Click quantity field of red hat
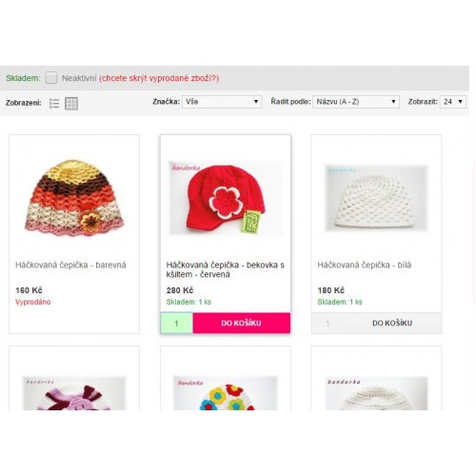The image size is (476, 476). (x=177, y=323)
